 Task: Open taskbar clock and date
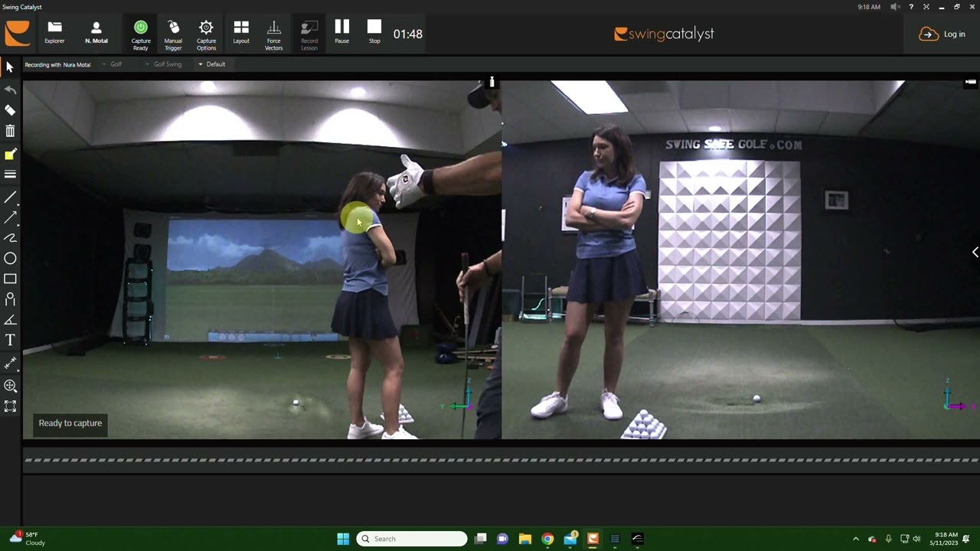(946, 539)
